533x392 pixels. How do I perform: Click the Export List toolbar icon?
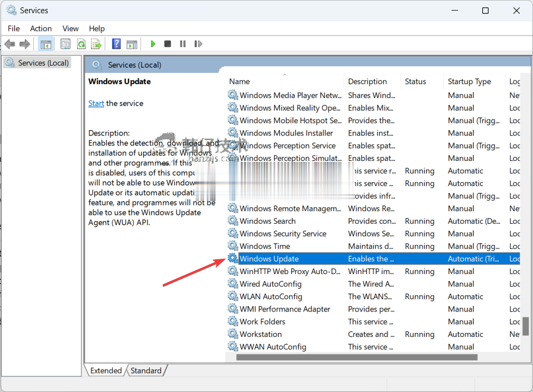click(97, 44)
